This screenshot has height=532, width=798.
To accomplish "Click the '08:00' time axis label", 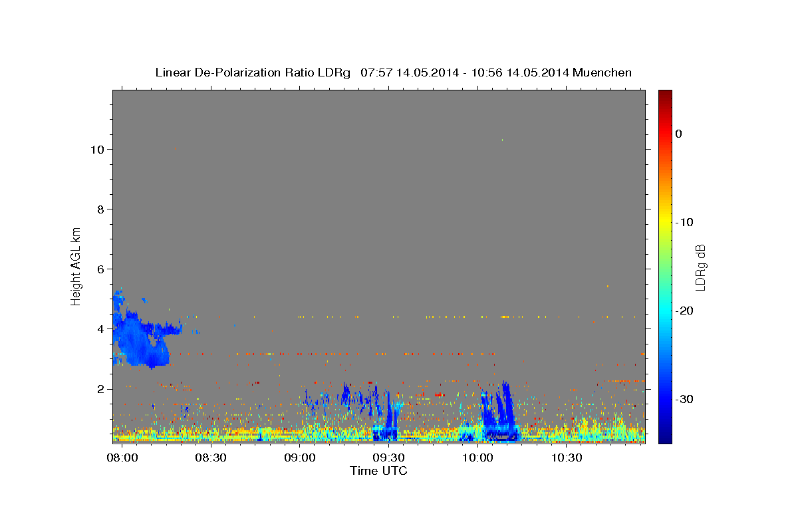I will point(123,459).
